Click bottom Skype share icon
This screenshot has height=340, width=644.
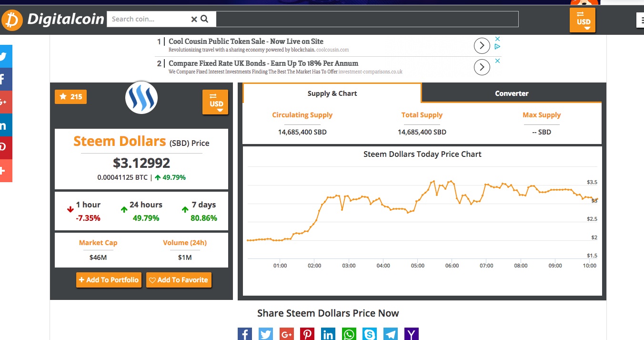[x=370, y=334]
